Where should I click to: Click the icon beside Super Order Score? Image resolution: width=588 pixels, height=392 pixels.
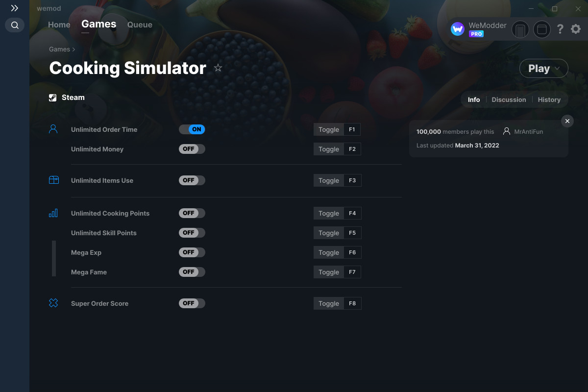(x=53, y=303)
